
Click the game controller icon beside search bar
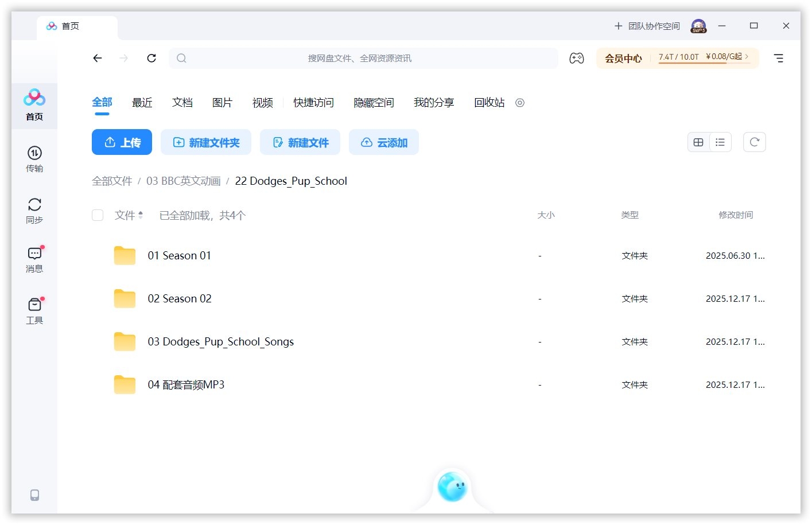[x=576, y=58]
